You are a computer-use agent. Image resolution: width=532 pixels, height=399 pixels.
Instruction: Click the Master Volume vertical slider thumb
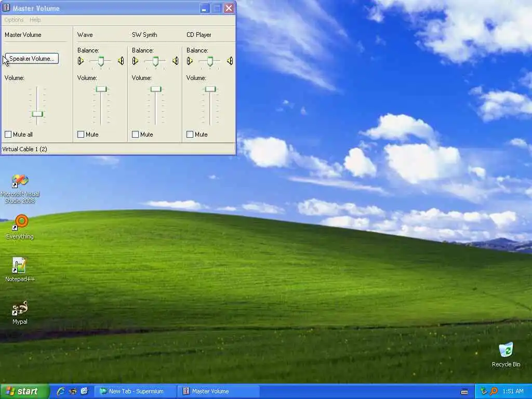[x=37, y=114]
